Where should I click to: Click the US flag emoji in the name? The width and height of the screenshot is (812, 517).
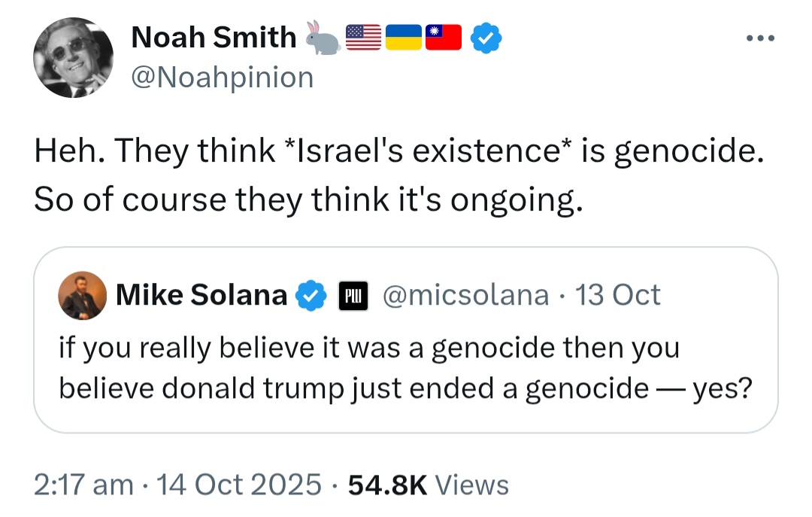point(363,38)
